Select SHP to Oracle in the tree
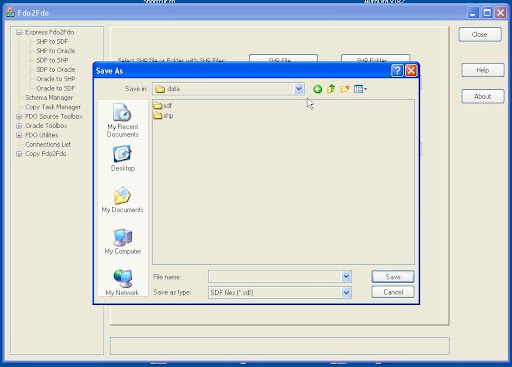 pyautogui.click(x=56, y=51)
